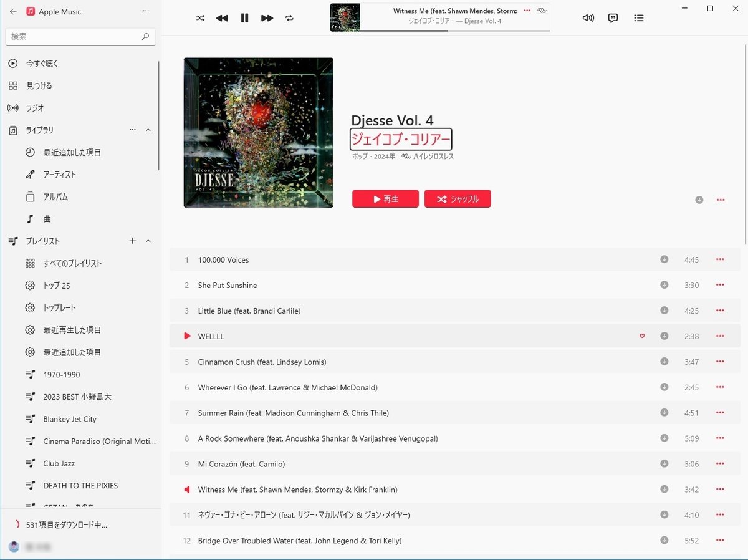The height and width of the screenshot is (560, 748).
Task: Play WELLLL using its red play icon
Action: [x=187, y=336]
